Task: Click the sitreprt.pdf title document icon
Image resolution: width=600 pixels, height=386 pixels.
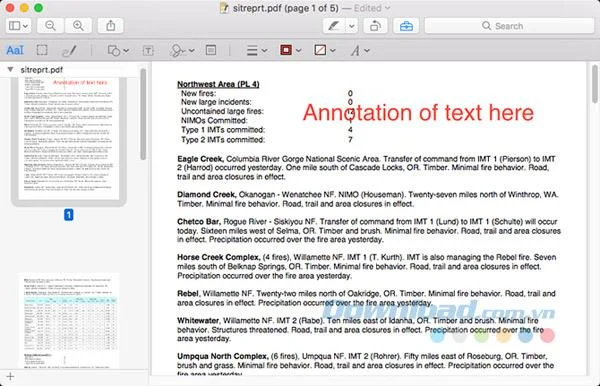Action: pyautogui.click(x=224, y=8)
